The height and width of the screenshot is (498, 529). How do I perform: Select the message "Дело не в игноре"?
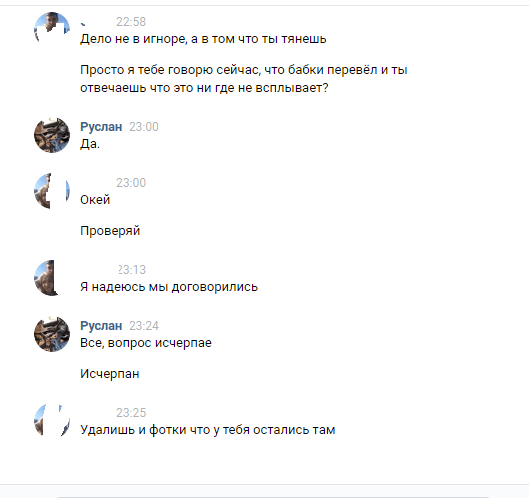pos(203,39)
